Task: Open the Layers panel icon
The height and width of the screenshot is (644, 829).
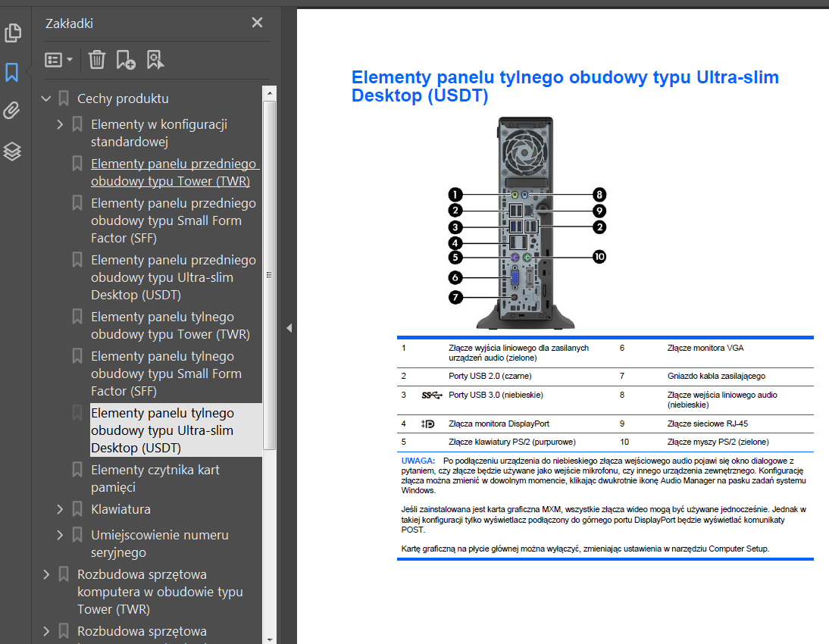Action: tap(12, 152)
